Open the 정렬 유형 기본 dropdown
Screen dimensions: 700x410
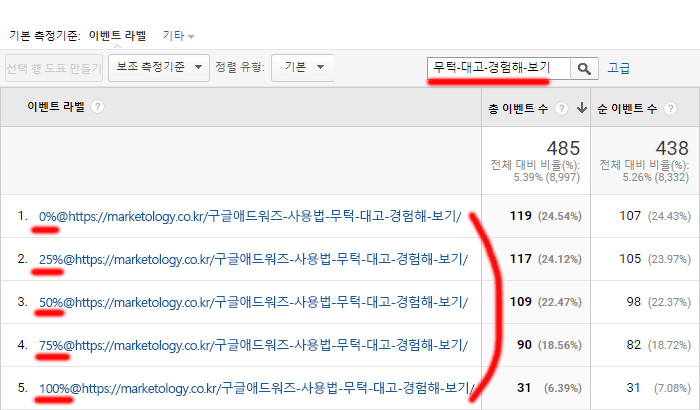pos(303,68)
